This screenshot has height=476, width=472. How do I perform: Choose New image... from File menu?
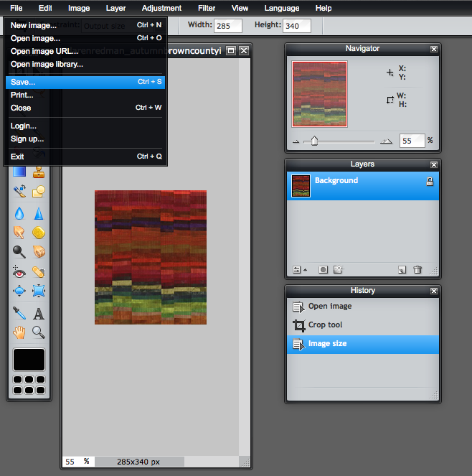click(85, 25)
